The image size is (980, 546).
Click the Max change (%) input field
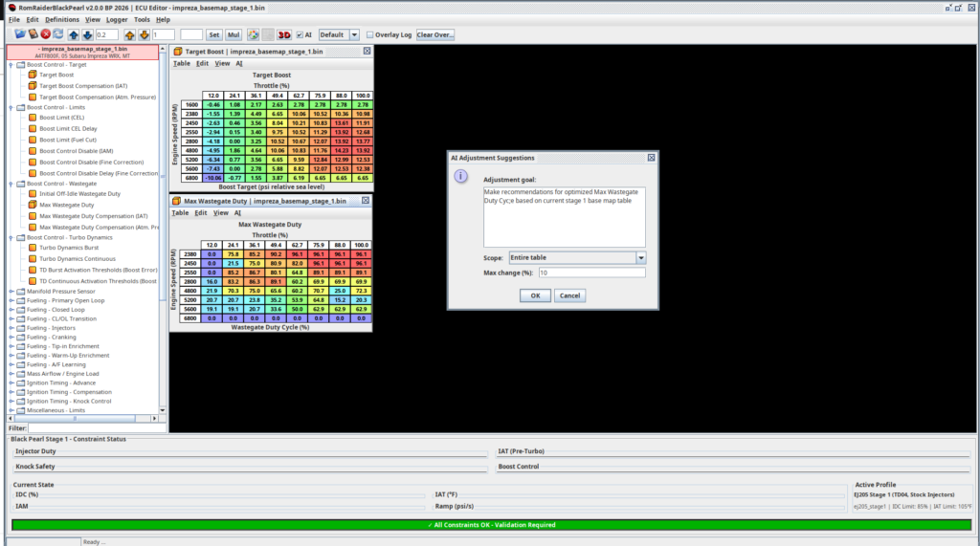point(590,273)
